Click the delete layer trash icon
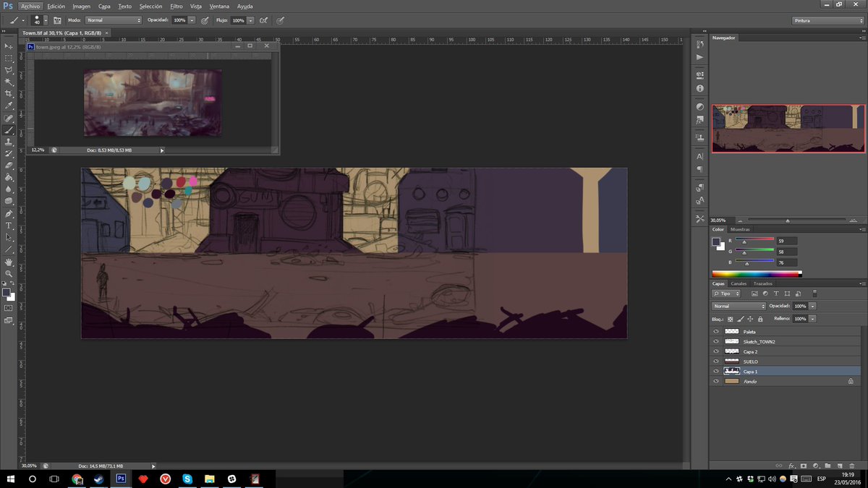This screenshot has height=488, width=868. tap(852, 466)
